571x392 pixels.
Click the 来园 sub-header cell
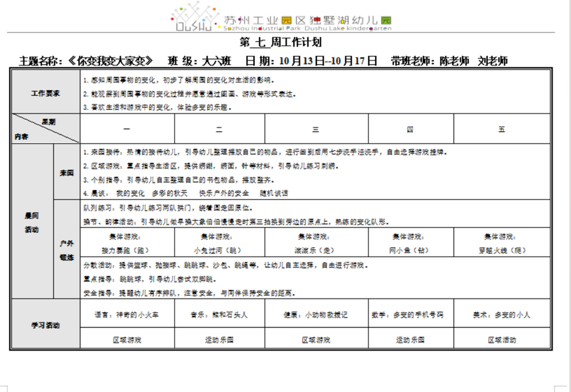coord(67,172)
